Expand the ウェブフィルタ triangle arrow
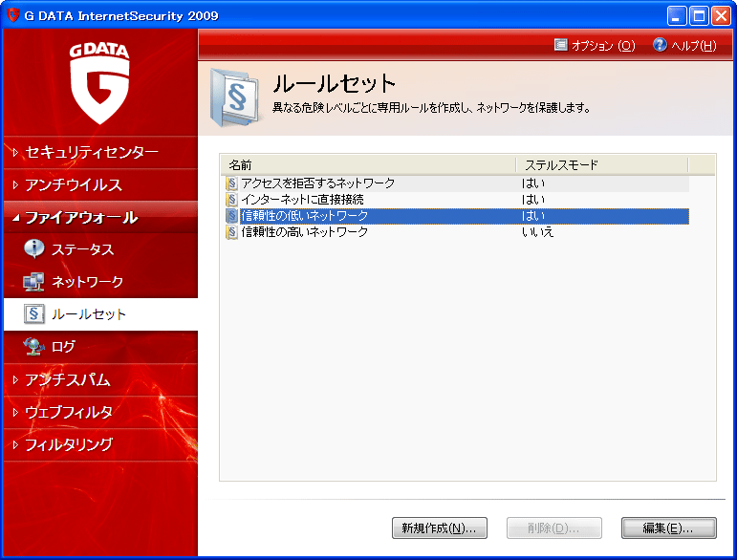Image resolution: width=737 pixels, height=560 pixels. pyautogui.click(x=15, y=412)
